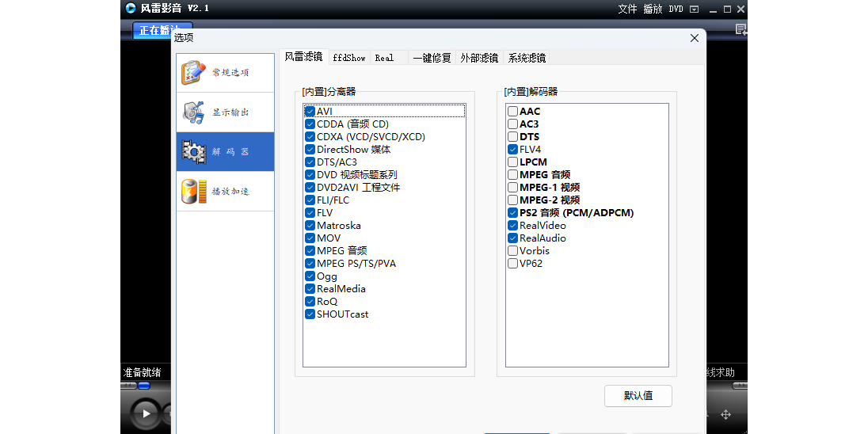868x434 pixels.
Task: Switch to the 外部滤镜 tab
Action: [x=479, y=58]
